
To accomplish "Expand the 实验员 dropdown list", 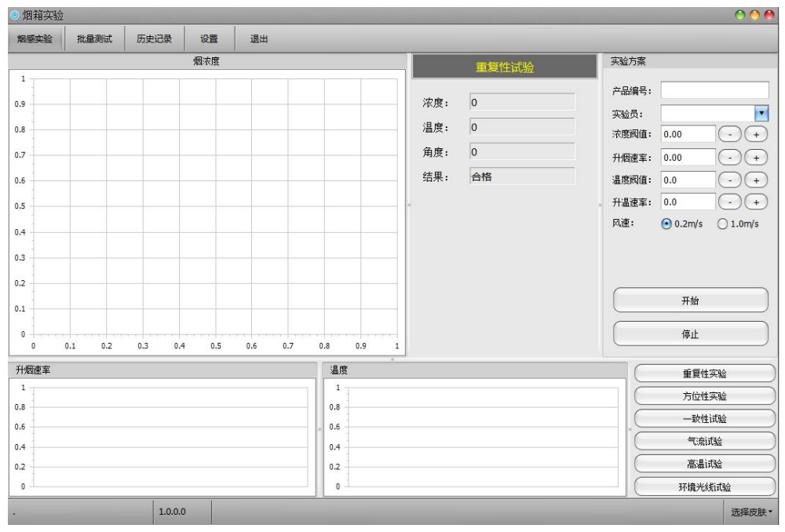I will click(x=761, y=114).
